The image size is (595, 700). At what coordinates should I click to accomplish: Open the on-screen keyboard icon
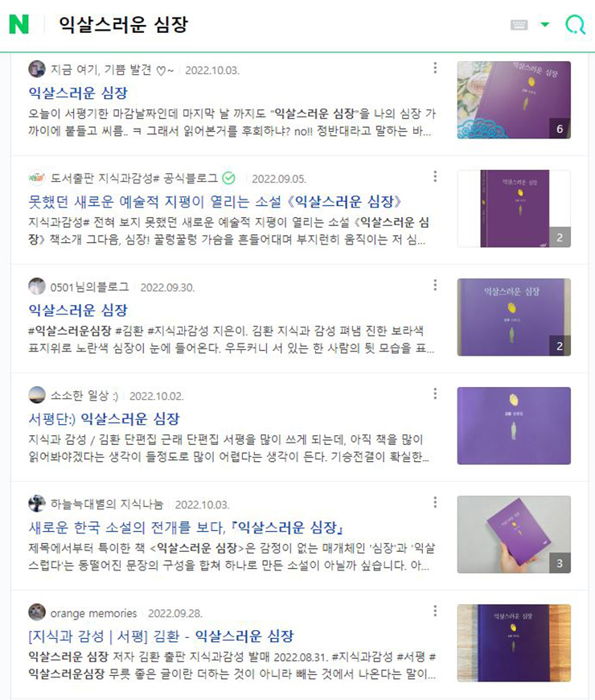coord(519,25)
